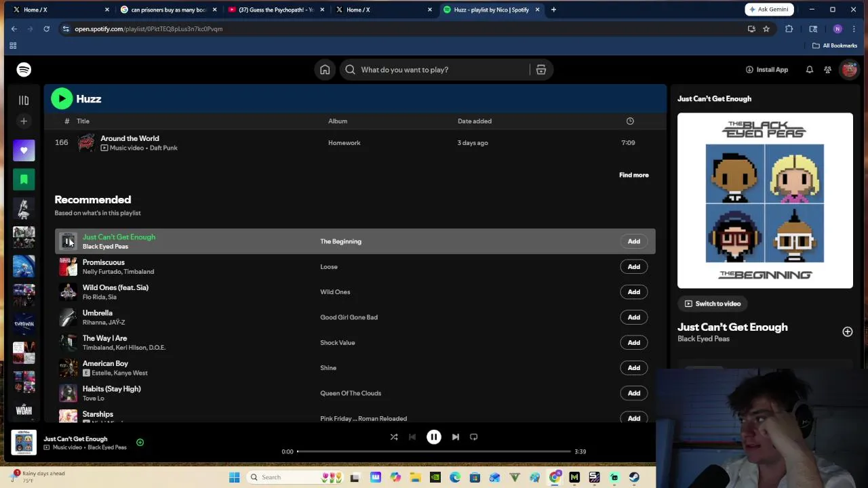Screen dimensions: 868x488
Task: Open the browser extensions puzzle icon
Action: click(x=789, y=29)
